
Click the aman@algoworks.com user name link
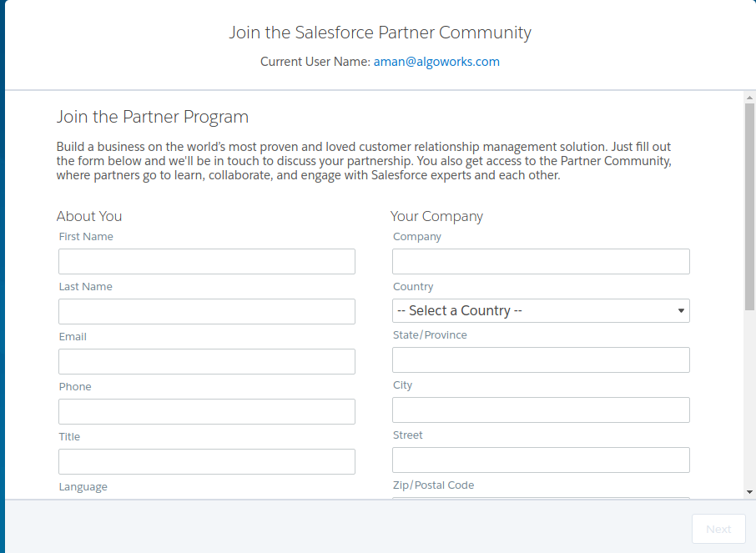tap(436, 62)
